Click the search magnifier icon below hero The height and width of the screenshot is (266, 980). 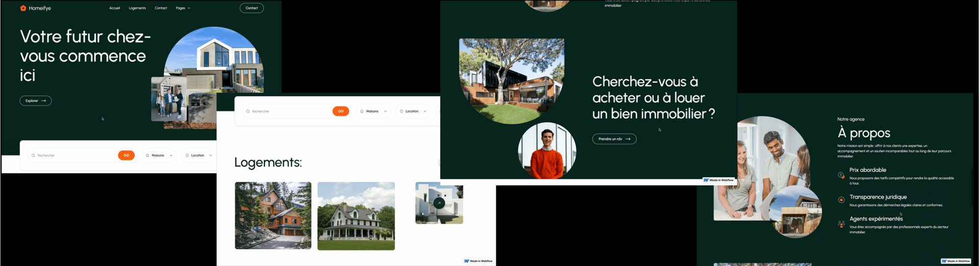pos(33,155)
